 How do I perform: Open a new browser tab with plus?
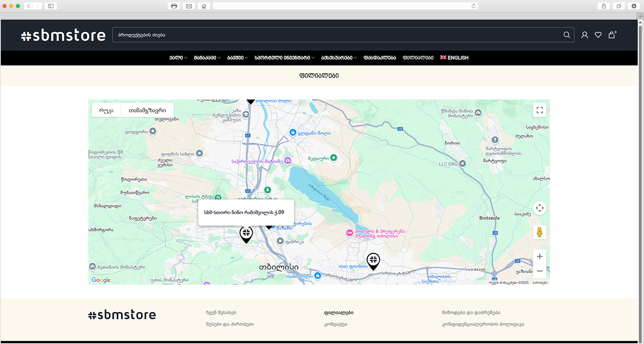640,16
